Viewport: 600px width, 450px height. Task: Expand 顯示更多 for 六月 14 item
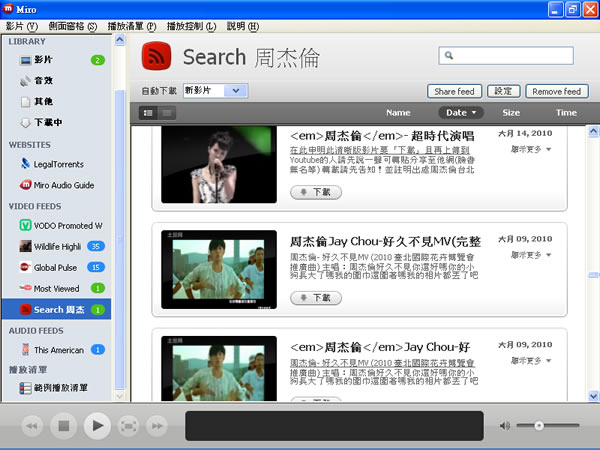tap(531, 149)
